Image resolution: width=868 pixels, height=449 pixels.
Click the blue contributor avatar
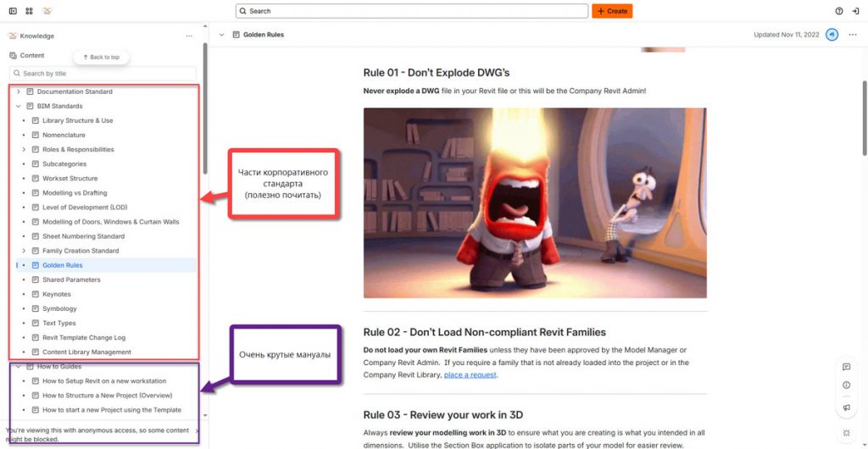[x=832, y=35]
